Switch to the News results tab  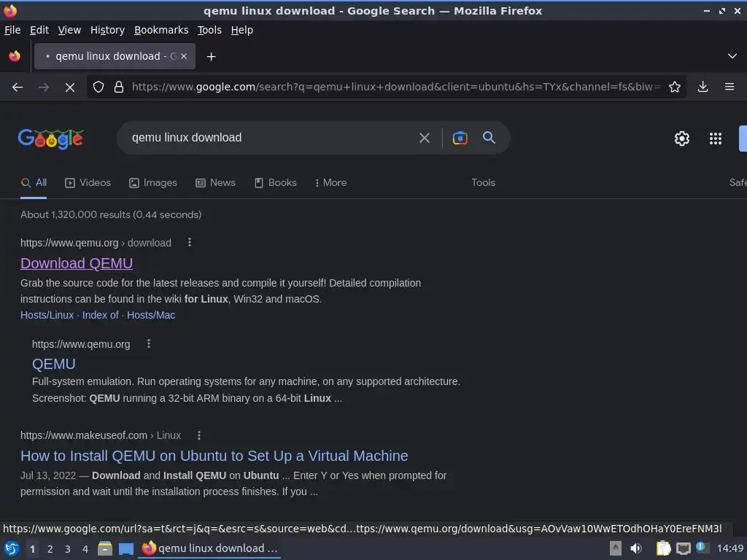pos(215,183)
